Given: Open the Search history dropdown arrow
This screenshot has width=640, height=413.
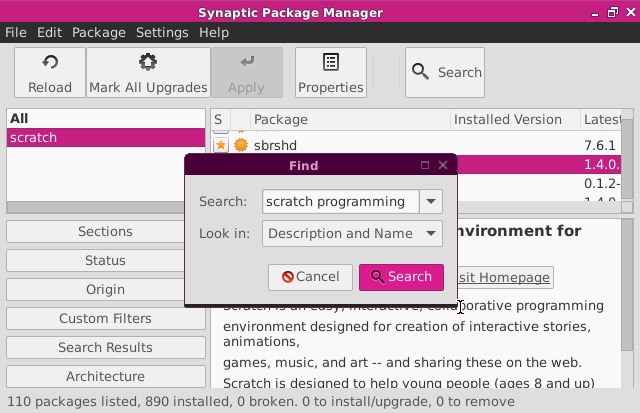Looking at the screenshot, I should (431, 201).
